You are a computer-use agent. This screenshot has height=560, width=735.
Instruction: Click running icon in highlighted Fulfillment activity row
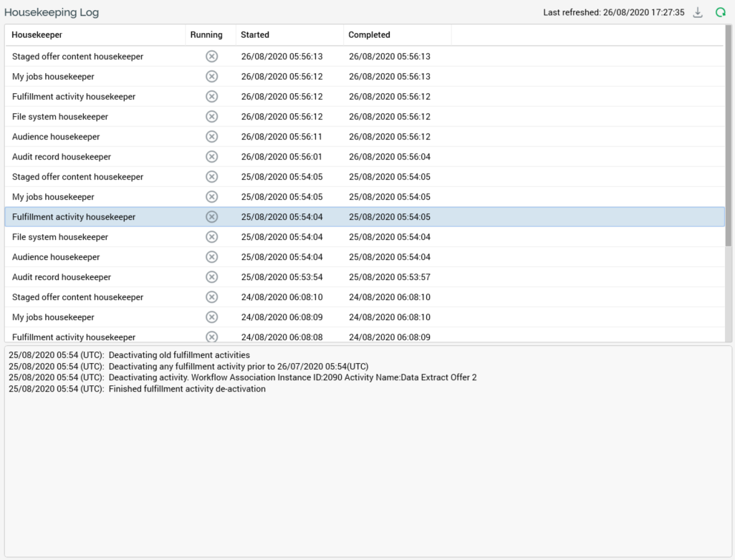coord(211,217)
